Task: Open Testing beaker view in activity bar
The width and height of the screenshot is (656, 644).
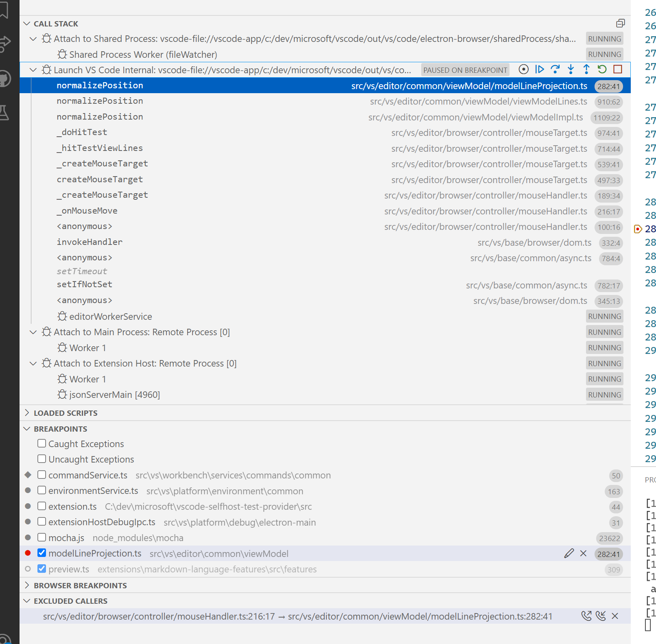Action: point(5,113)
